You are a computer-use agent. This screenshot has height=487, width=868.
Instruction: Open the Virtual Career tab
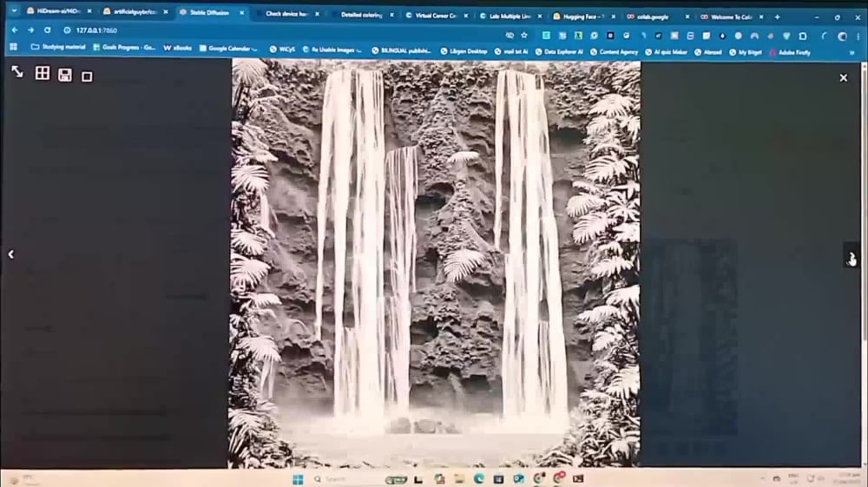tap(436, 16)
